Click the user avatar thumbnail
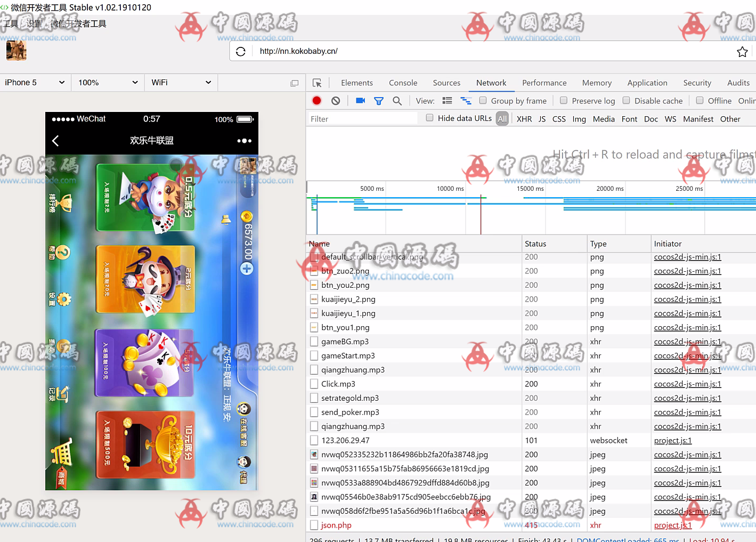The image size is (756, 542). [16, 51]
